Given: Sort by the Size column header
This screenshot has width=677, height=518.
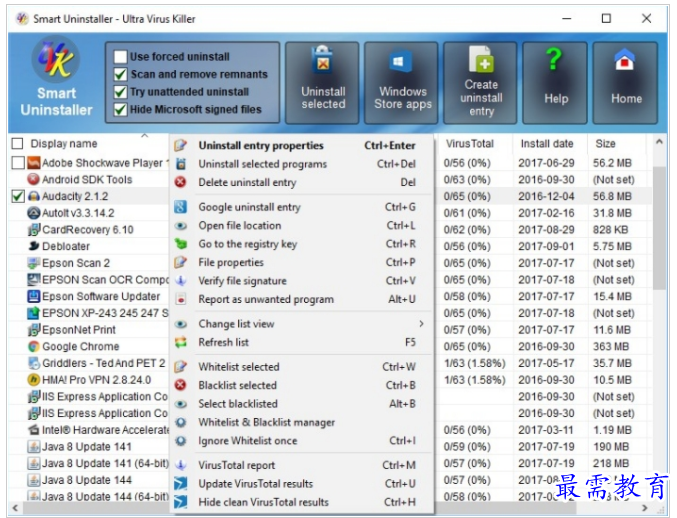Looking at the screenshot, I should [605, 144].
